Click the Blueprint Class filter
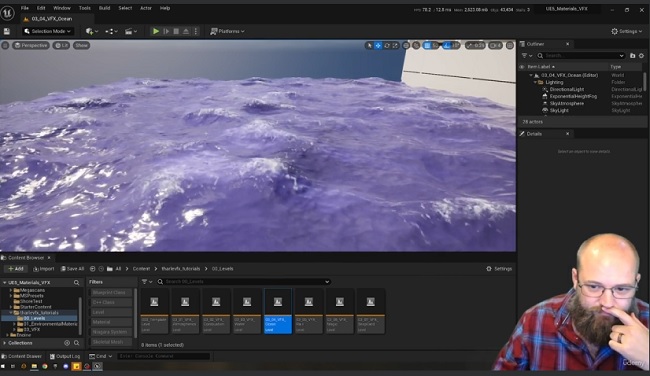The height and width of the screenshot is (376, 650). (109, 292)
